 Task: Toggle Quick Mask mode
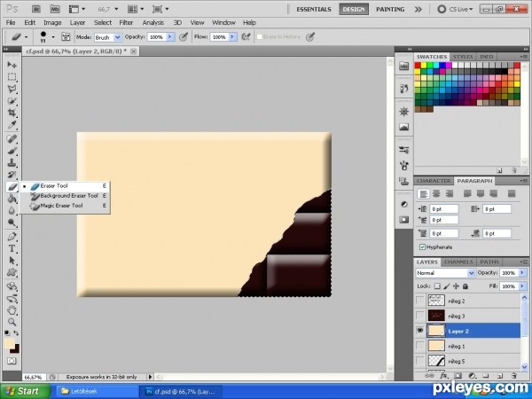point(12,361)
